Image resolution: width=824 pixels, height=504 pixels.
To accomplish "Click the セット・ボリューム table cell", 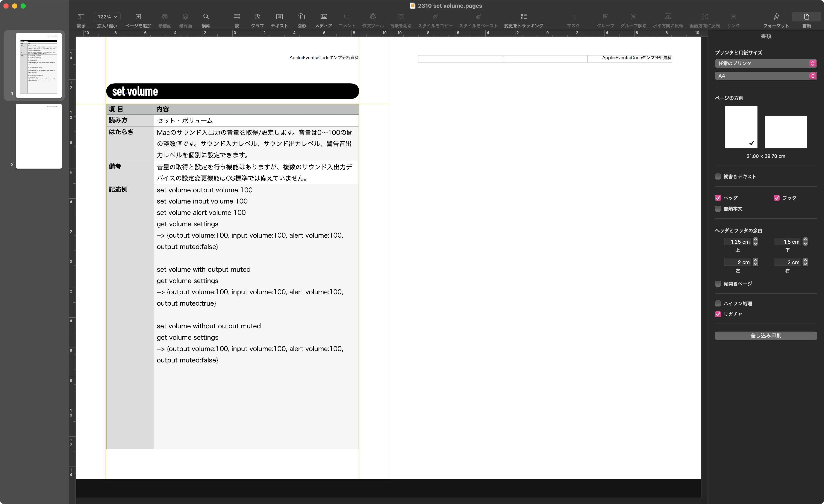I will [x=256, y=121].
